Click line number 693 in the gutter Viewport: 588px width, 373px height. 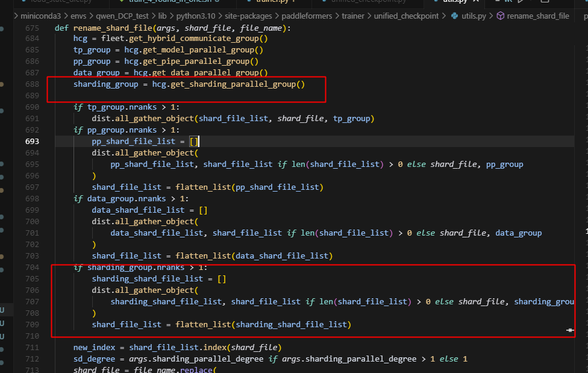(32, 141)
